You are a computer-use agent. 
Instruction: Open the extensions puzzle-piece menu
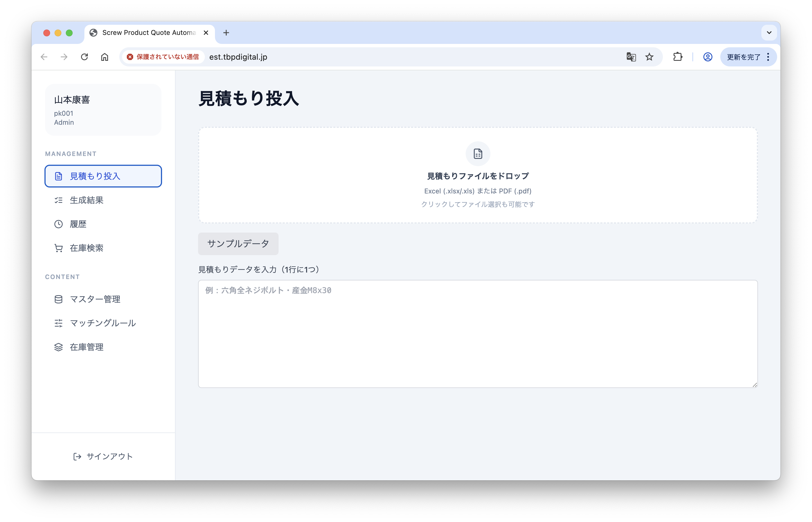click(x=678, y=57)
